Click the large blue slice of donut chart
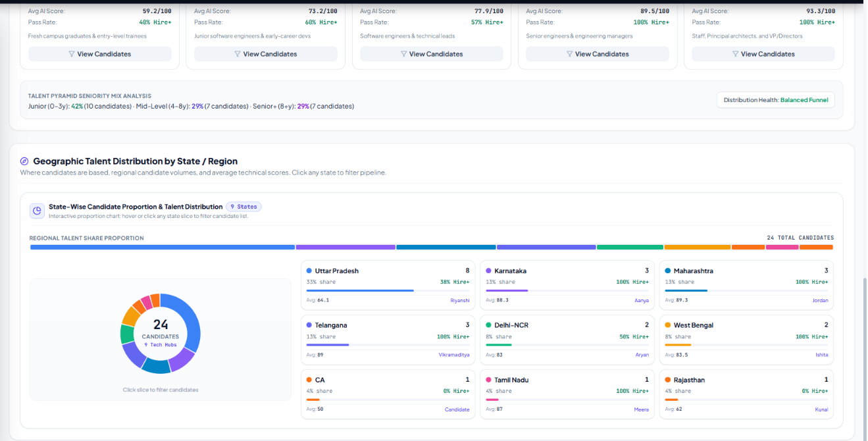868x441 pixels. coord(189,321)
